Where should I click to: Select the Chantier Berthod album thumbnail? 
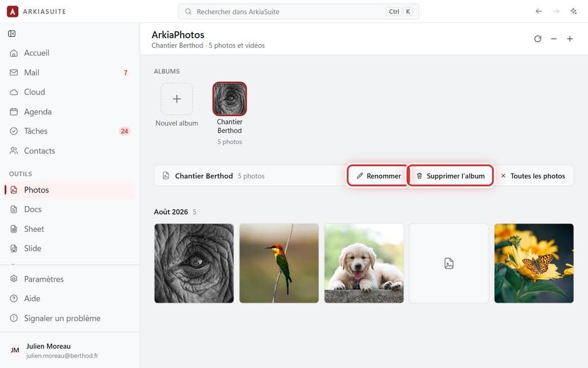point(230,99)
